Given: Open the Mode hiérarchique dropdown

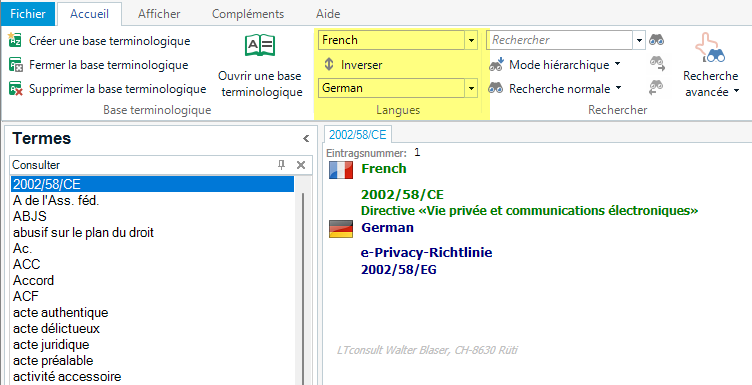Looking at the screenshot, I should pos(617,64).
